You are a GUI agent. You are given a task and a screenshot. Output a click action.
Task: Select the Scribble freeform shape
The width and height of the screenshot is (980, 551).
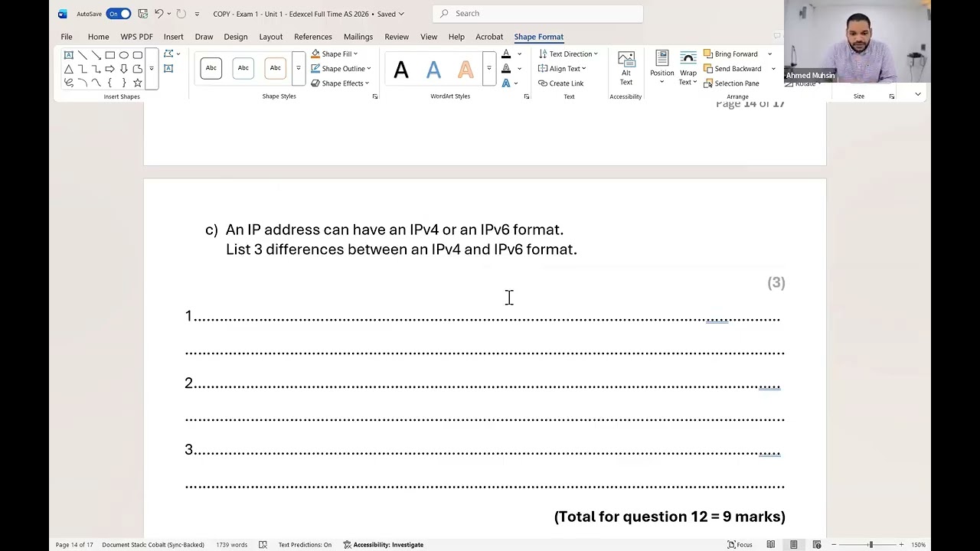tap(69, 83)
